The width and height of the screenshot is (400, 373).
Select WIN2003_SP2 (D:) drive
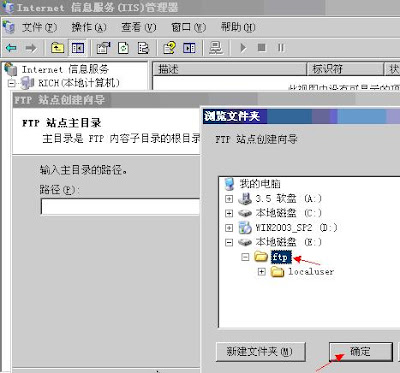point(296,228)
